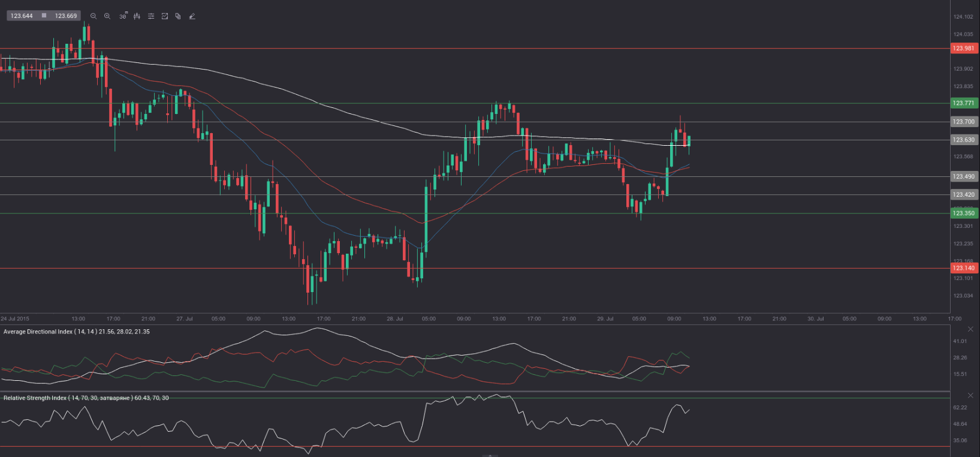Screen dimensions: 980x457
Task: Select the red 123.140 price level tag
Action: [x=963, y=268]
